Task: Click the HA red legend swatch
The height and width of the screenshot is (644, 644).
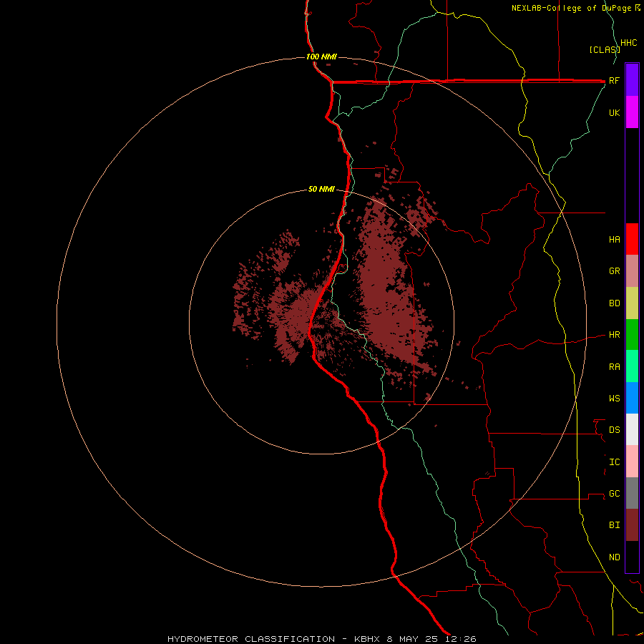Action: click(632, 239)
